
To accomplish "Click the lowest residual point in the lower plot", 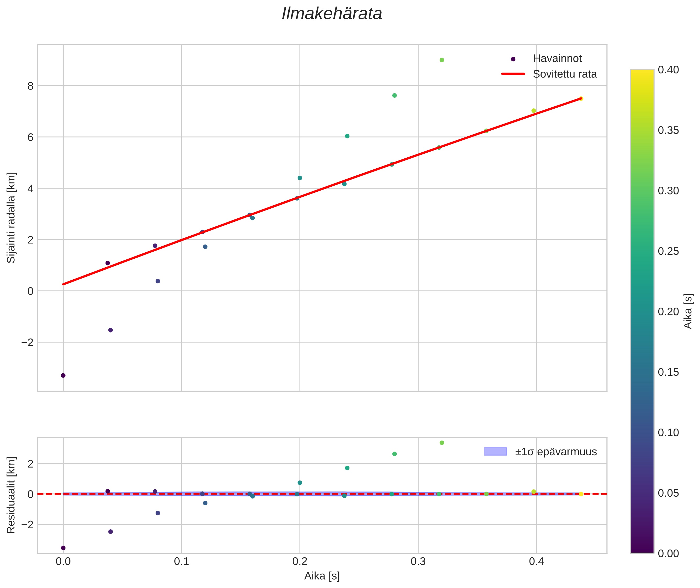I will click(x=63, y=548).
